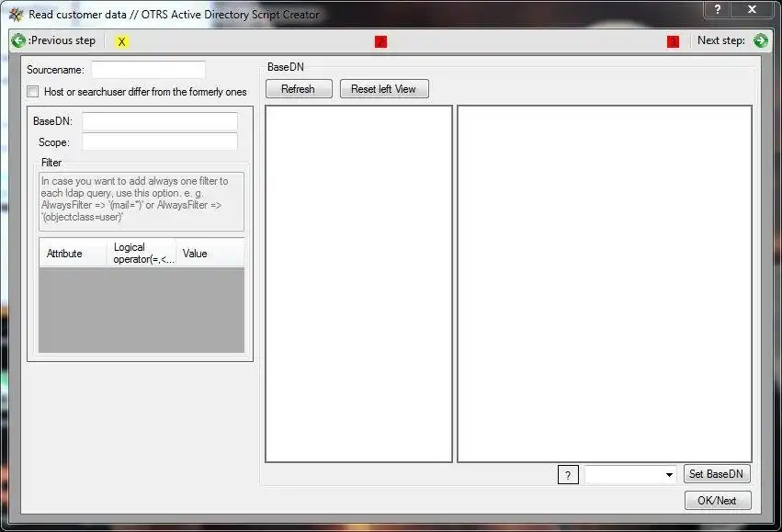This screenshot has width=782, height=532.
Task: Click the Refresh button
Action: [x=299, y=89]
